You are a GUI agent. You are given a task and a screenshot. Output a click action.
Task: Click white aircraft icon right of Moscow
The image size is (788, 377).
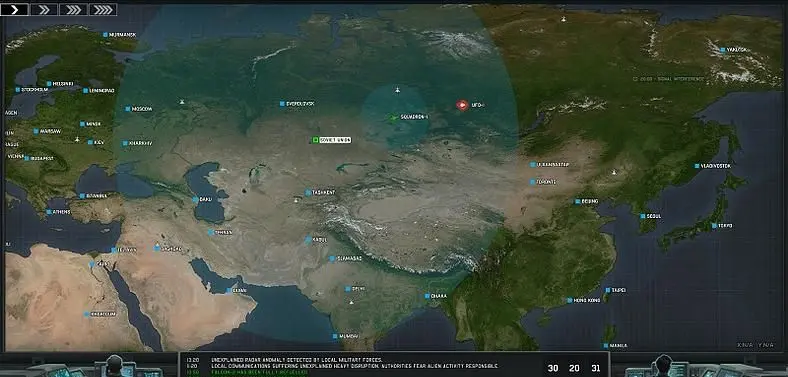point(182,102)
